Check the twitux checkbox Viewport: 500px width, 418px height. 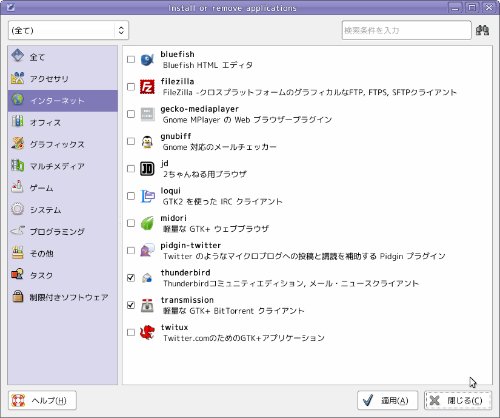click(131, 332)
